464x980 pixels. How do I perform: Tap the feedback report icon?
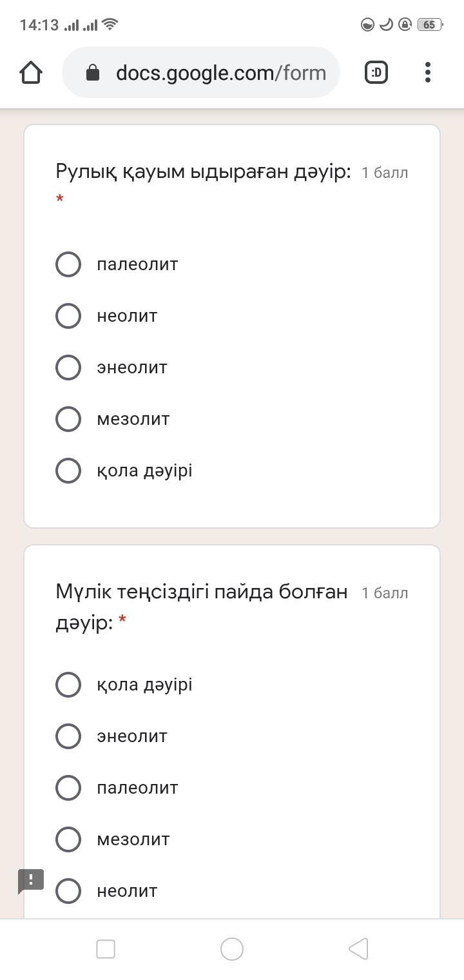click(30, 881)
